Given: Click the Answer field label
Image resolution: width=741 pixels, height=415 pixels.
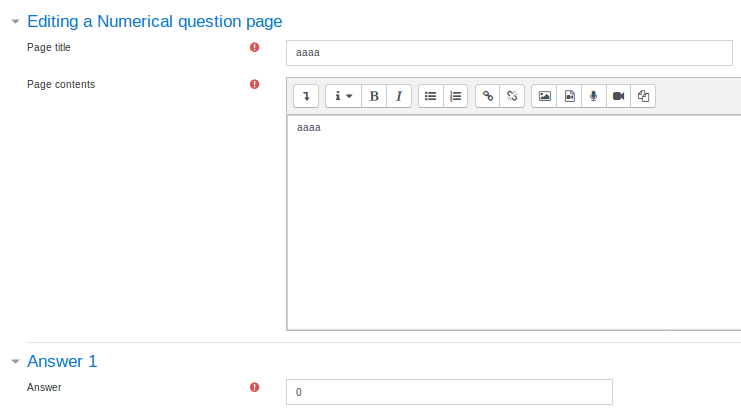Looking at the screenshot, I should point(44,387).
